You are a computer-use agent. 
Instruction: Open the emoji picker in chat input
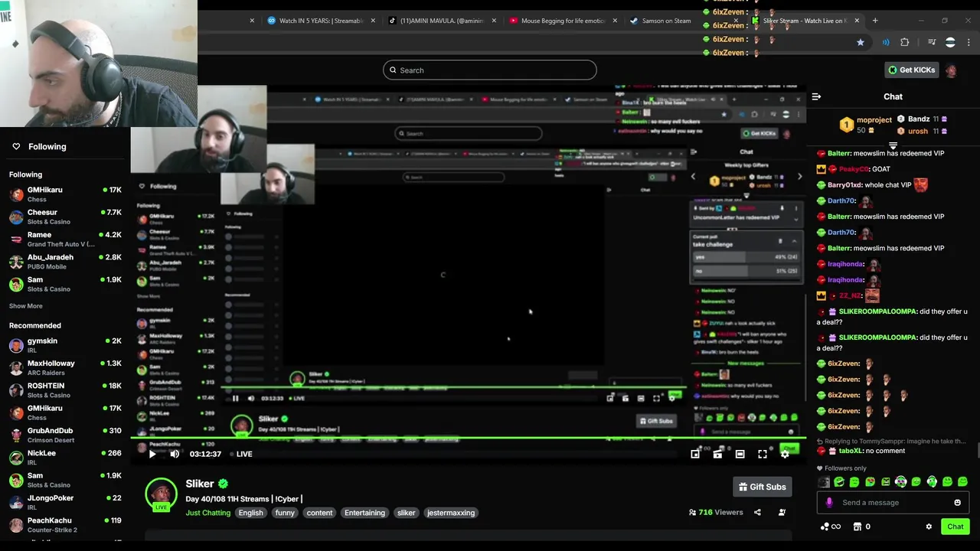tap(957, 503)
